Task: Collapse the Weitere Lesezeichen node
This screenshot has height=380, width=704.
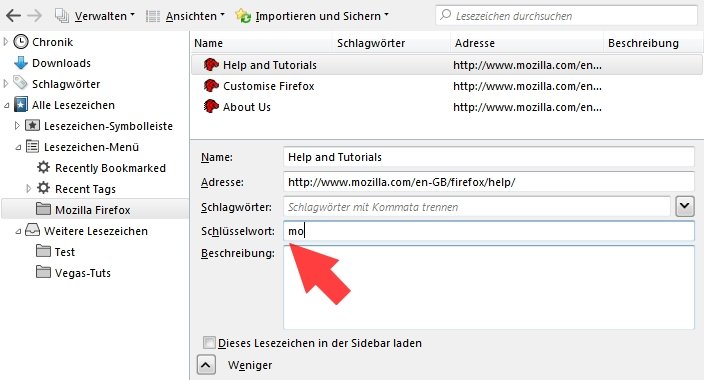Action: [x=18, y=231]
